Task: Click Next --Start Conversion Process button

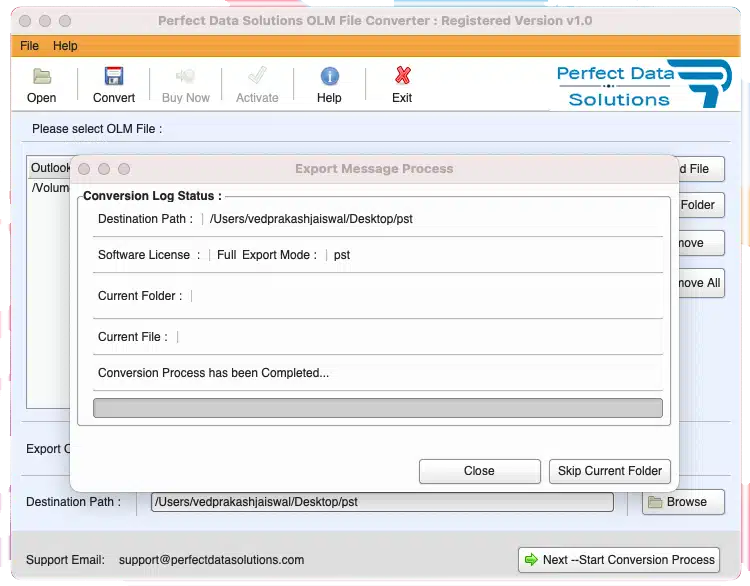Action: (619, 560)
